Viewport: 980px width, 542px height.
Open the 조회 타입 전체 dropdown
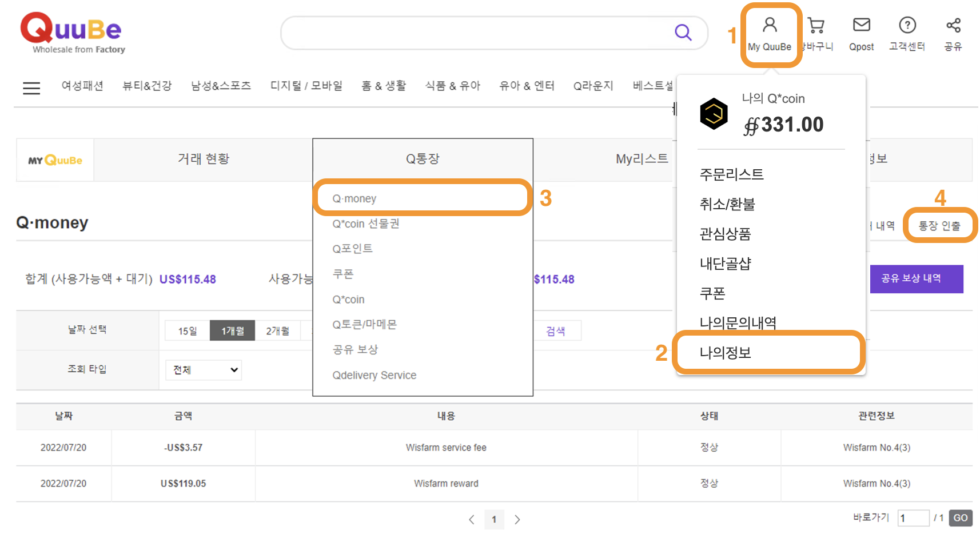pos(204,370)
